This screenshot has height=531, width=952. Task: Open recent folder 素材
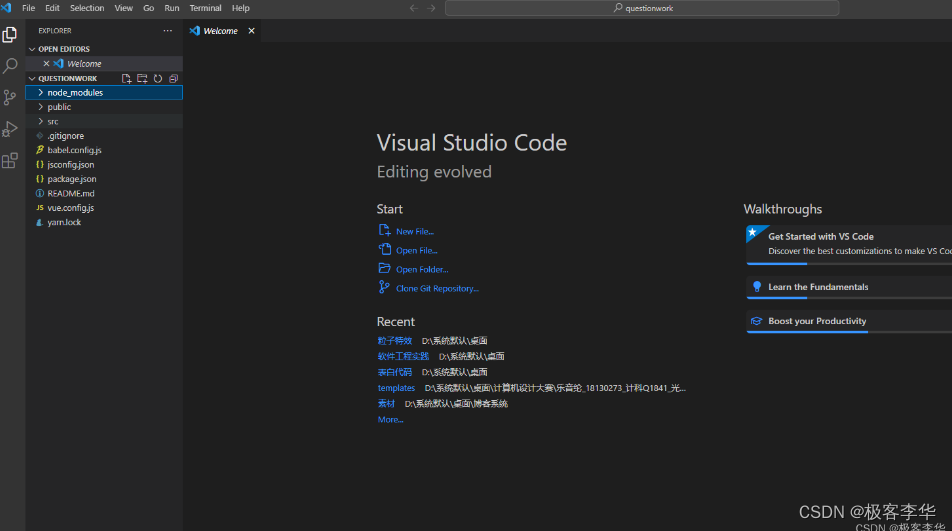pyautogui.click(x=386, y=404)
